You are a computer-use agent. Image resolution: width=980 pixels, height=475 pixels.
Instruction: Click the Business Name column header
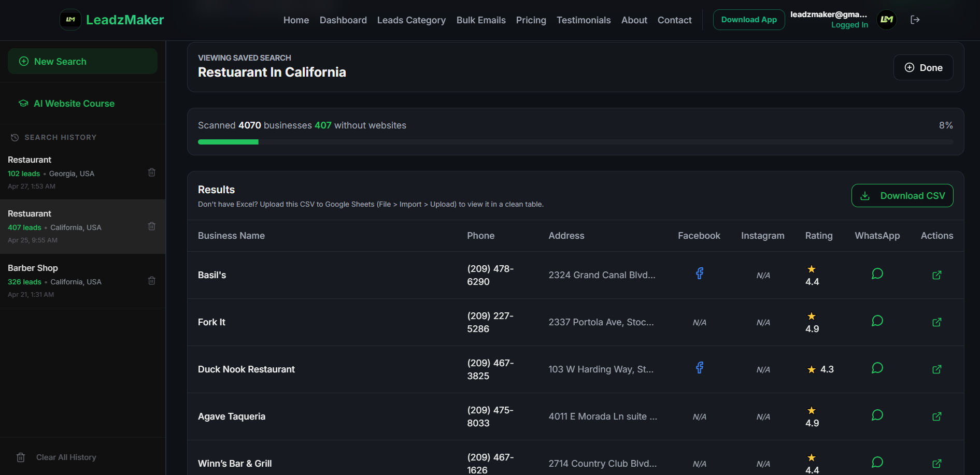coord(231,236)
